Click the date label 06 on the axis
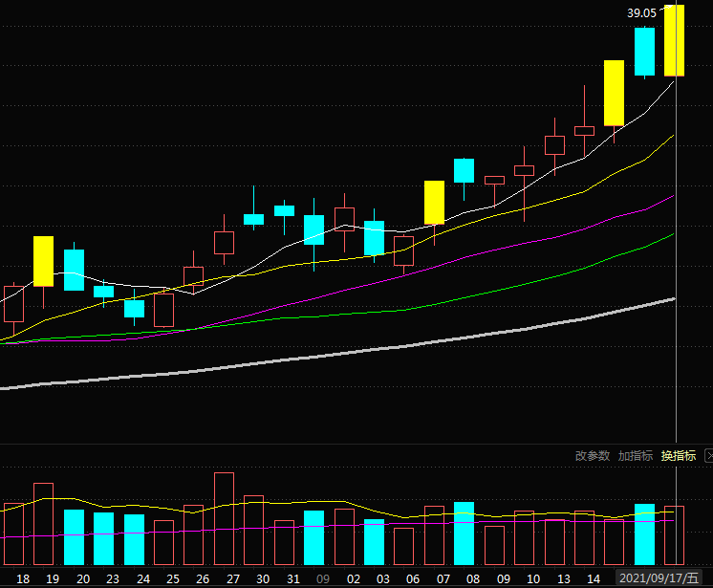Screen dimensions: 713x588 pos(413,578)
